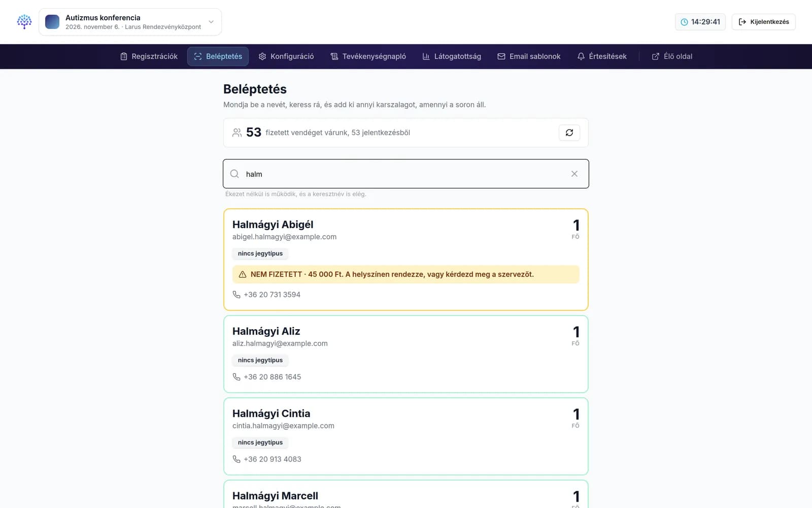812x508 pixels.
Task: Open the Tevékenységnapló tab
Action: coord(368,56)
